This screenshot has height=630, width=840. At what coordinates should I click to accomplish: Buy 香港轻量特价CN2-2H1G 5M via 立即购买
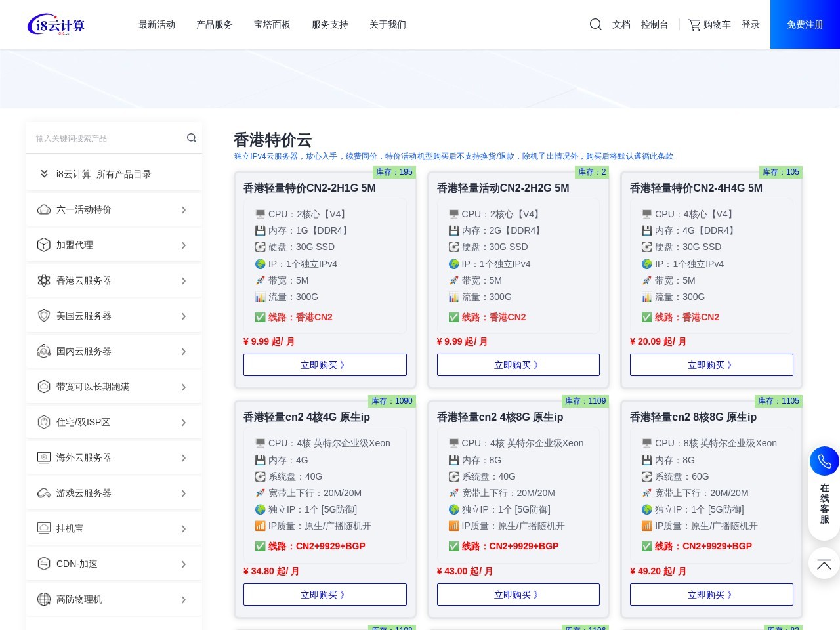tap(325, 365)
